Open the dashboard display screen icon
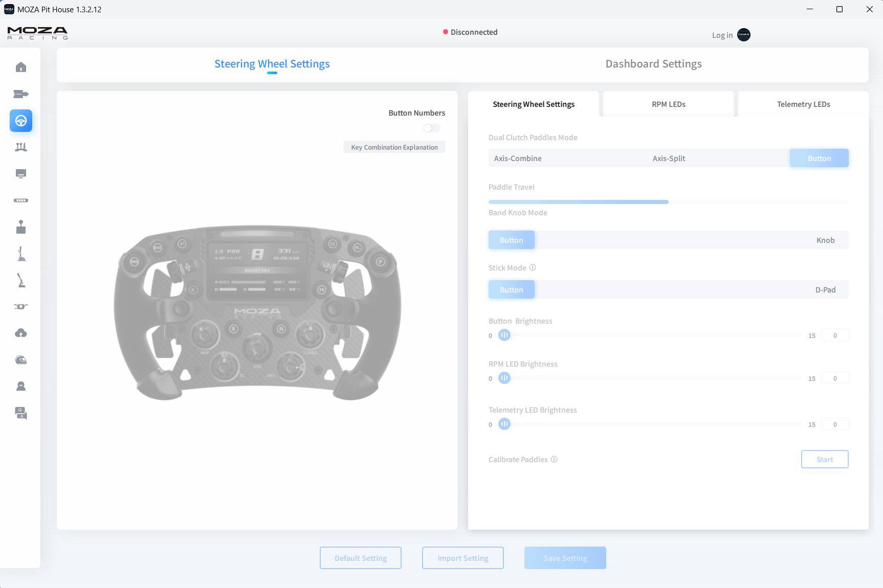The image size is (883, 588). 21,174
